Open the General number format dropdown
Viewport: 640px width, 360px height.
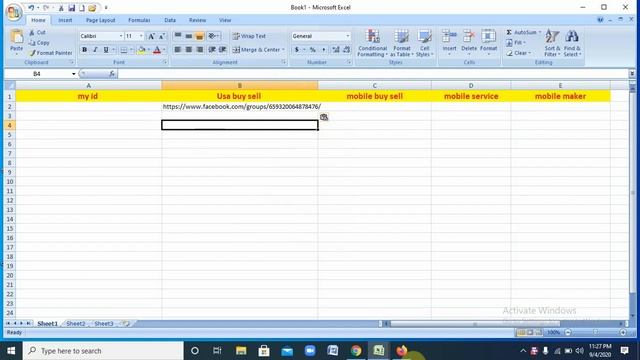[348, 36]
